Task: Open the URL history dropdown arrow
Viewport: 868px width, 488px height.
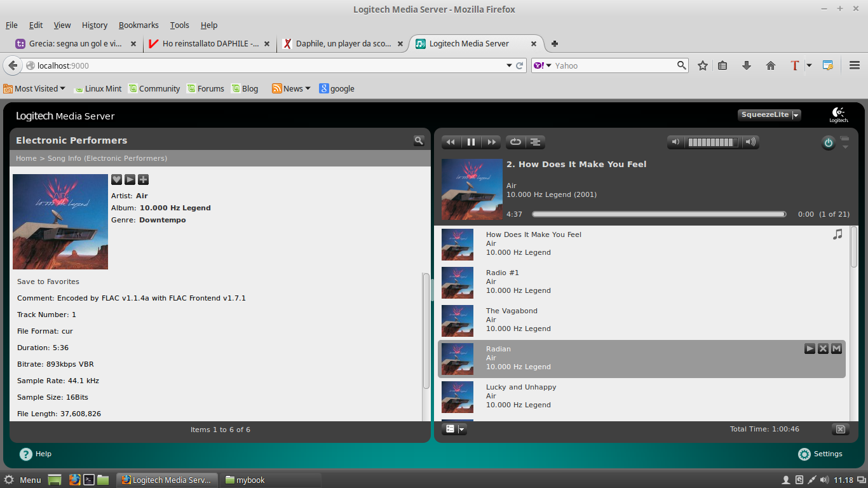Action: (509, 65)
